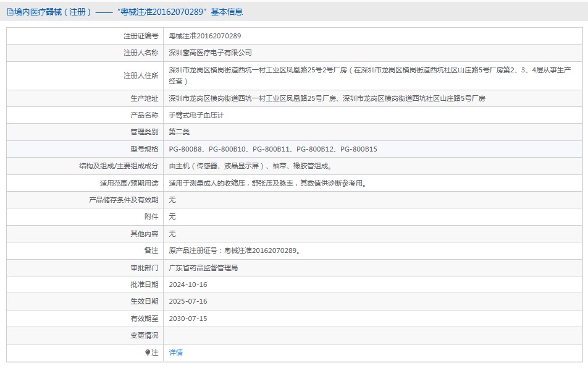Viewport: 588px width, 368px height.
Task: Click the bullet icon beside the 注 label
Action: pyautogui.click(x=148, y=353)
